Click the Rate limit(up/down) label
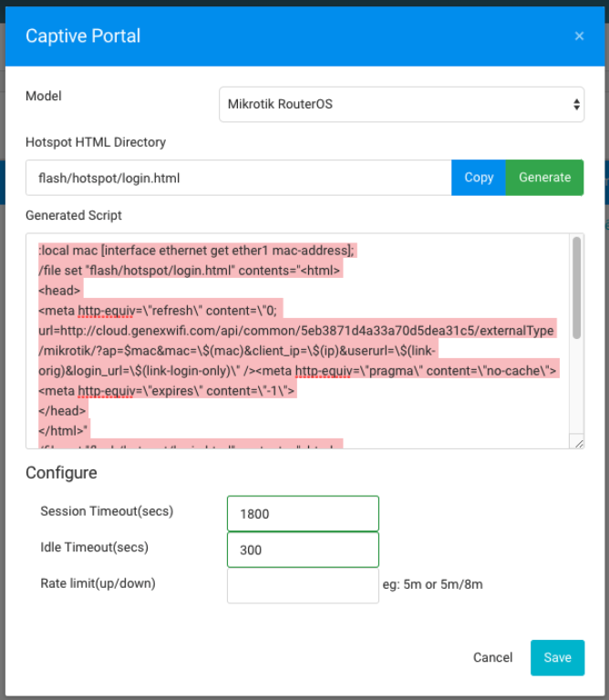 click(98, 583)
